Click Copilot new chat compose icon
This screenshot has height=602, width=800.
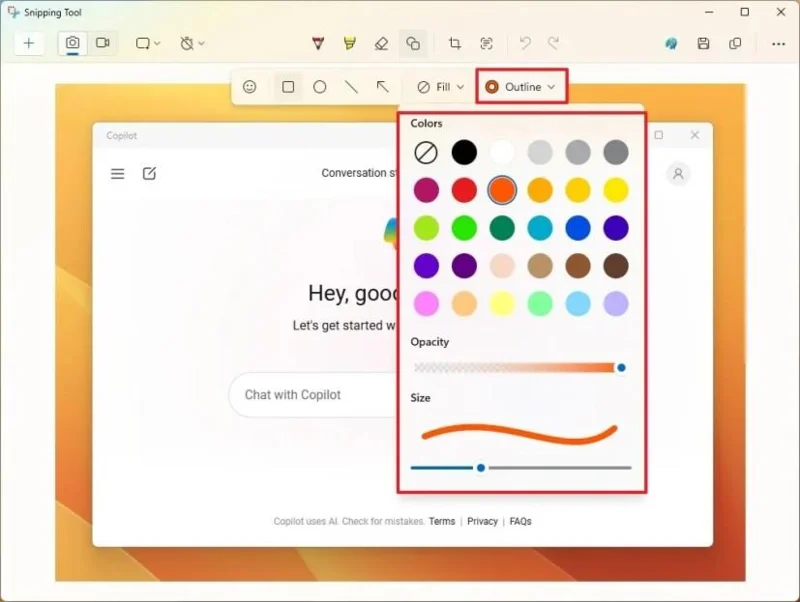149,173
